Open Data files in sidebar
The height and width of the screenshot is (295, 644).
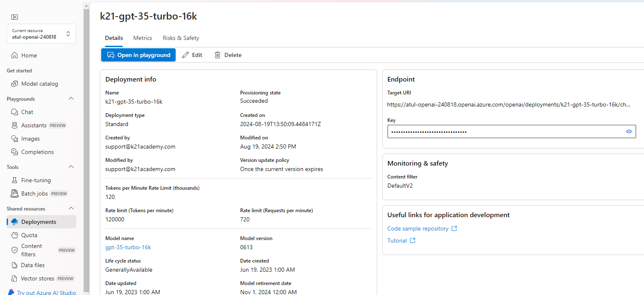(x=32, y=265)
